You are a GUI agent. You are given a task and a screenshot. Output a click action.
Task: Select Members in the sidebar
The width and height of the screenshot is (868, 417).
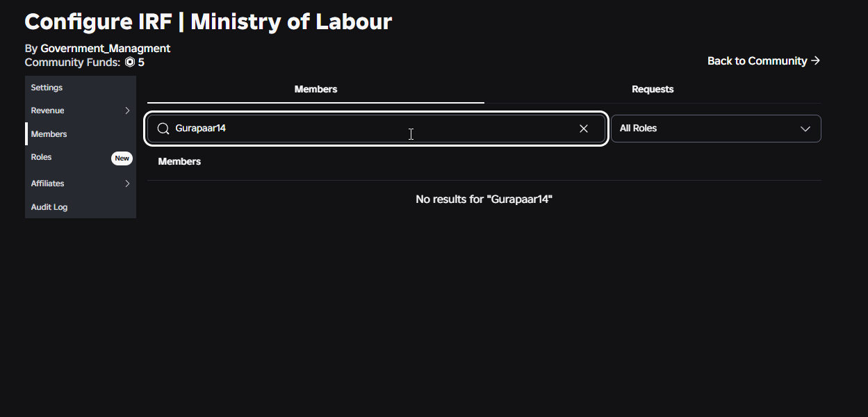click(49, 134)
